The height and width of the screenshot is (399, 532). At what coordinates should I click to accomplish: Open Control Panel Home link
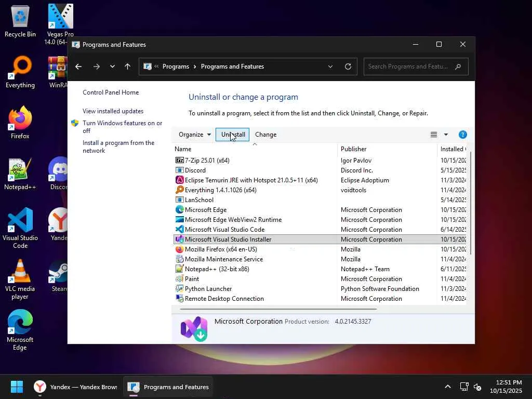(111, 92)
